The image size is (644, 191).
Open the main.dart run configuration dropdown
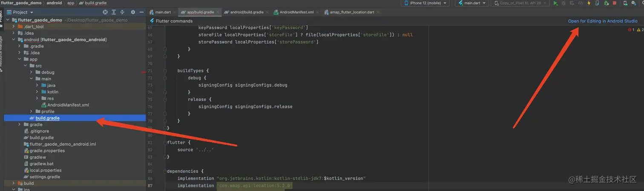(x=472, y=3)
